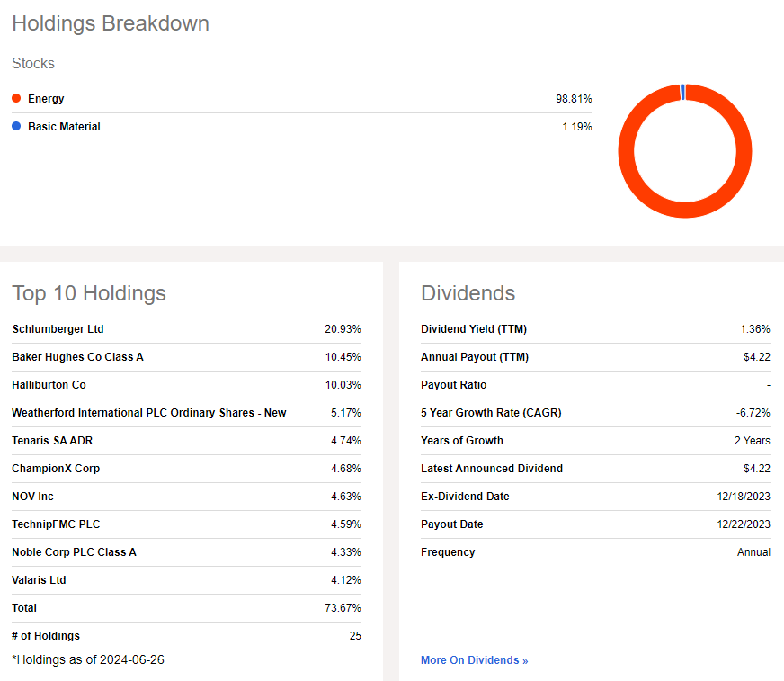The image size is (784, 681).
Task: Click the 98.81% Energy percentage
Action: pos(574,99)
